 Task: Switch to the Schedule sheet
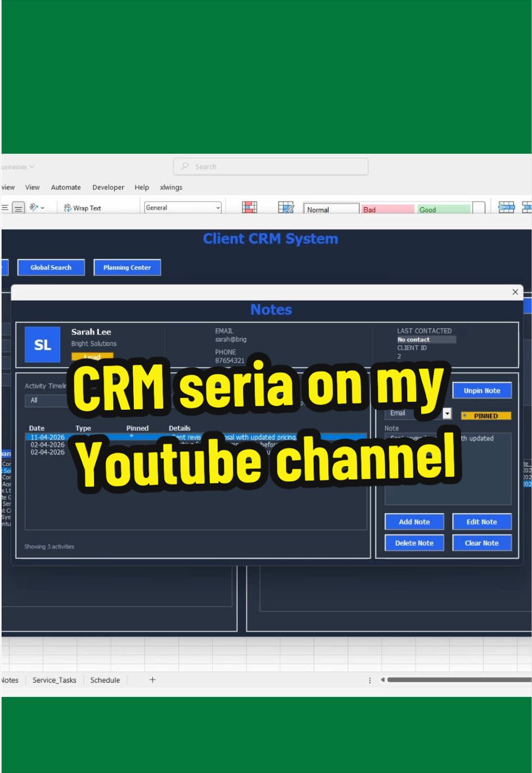(105, 680)
